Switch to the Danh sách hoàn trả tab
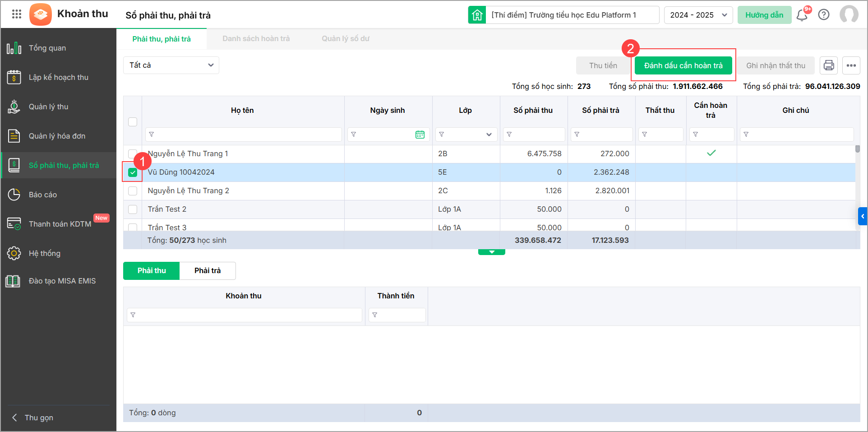868x432 pixels. point(256,39)
